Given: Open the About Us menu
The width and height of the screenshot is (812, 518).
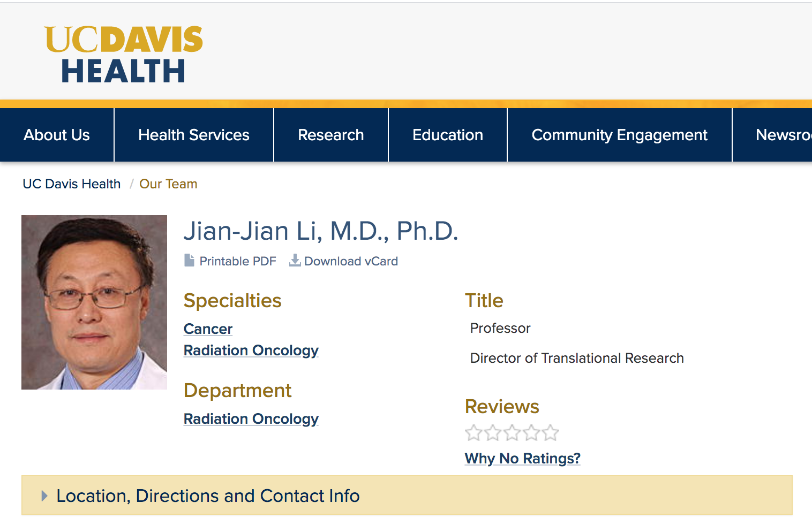Looking at the screenshot, I should 57,135.
